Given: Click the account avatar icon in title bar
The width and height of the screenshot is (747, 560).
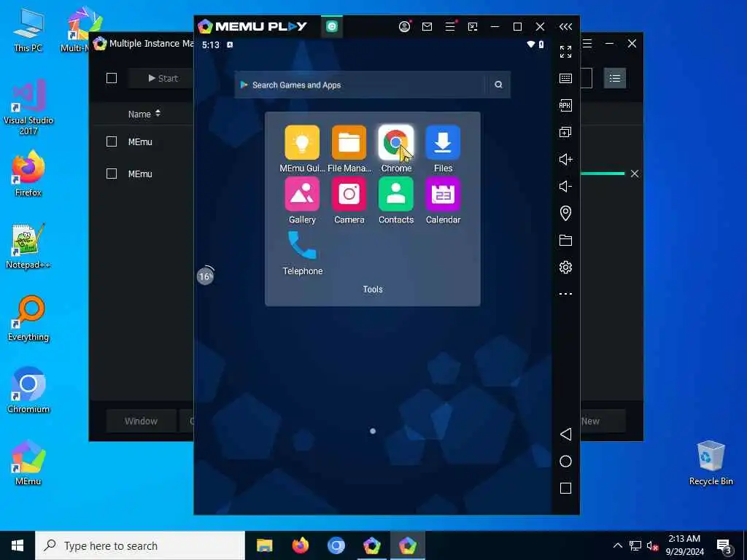Looking at the screenshot, I should tap(404, 27).
